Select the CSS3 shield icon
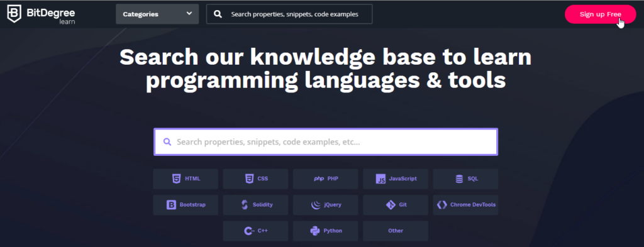 [249, 179]
